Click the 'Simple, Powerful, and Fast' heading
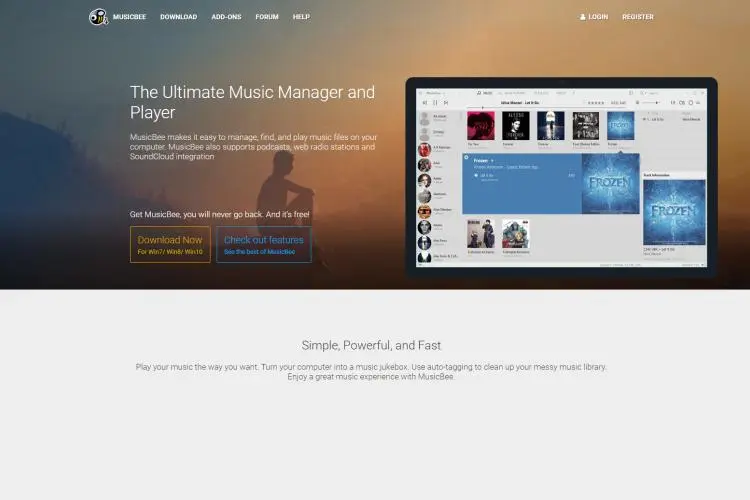Image resolution: width=750 pixels, height=500 pixels. (x=371, y=345)
